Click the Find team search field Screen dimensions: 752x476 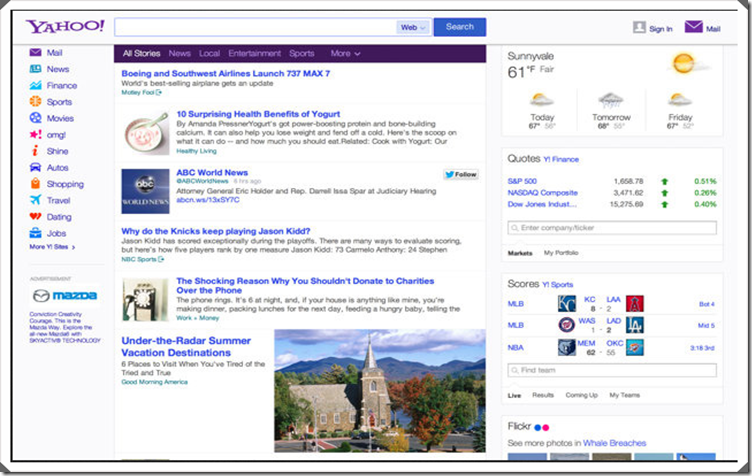click(x=612, y=370)
